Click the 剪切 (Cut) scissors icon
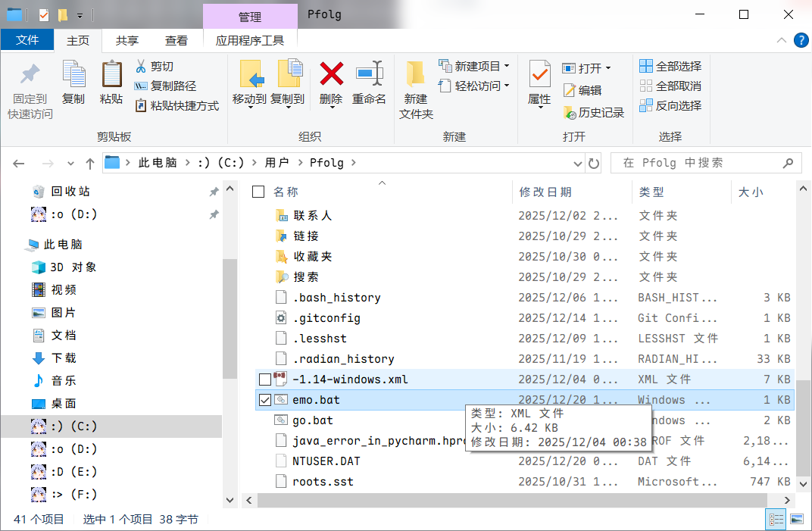Image resolution: width=812 pixels, height=531 pixels. point(141,67)
